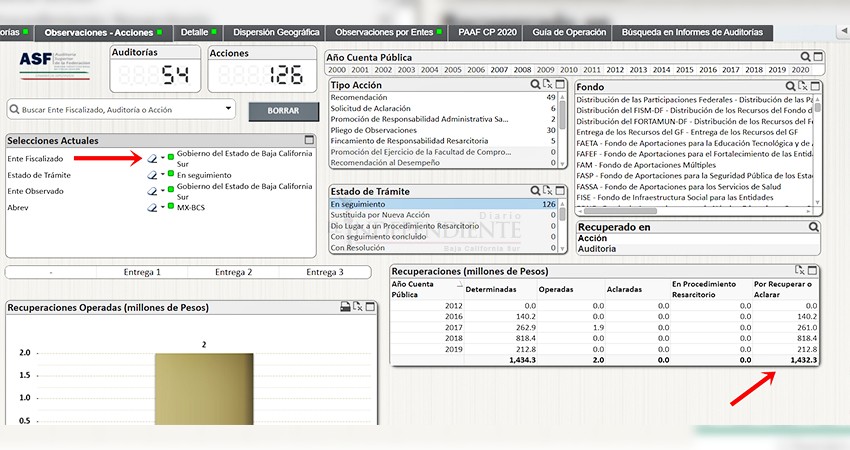850x450 pixels.
Task: Expand the dropdown arrow next to Abrev eraser
Action: pyautogui.click(x=162, y=207)
